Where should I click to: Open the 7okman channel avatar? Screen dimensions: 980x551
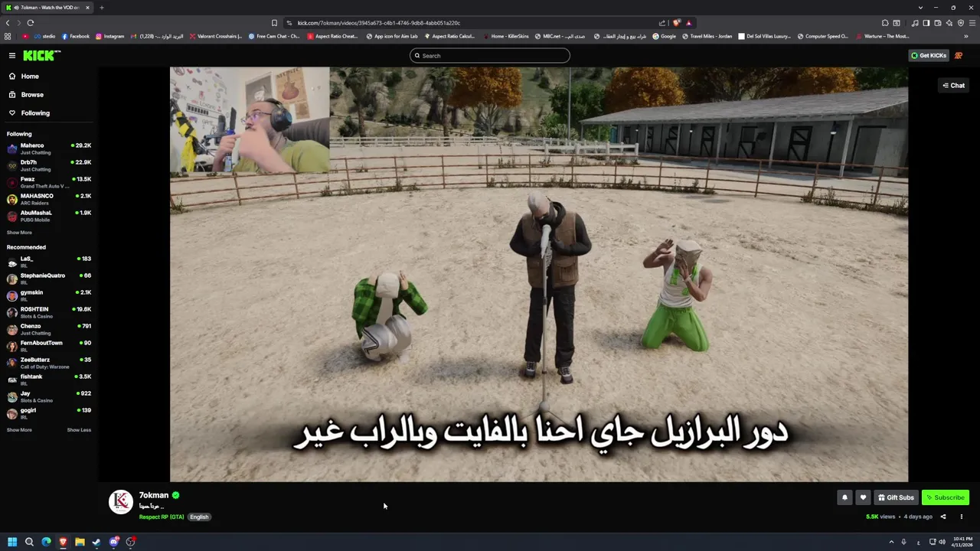(121, 502)
